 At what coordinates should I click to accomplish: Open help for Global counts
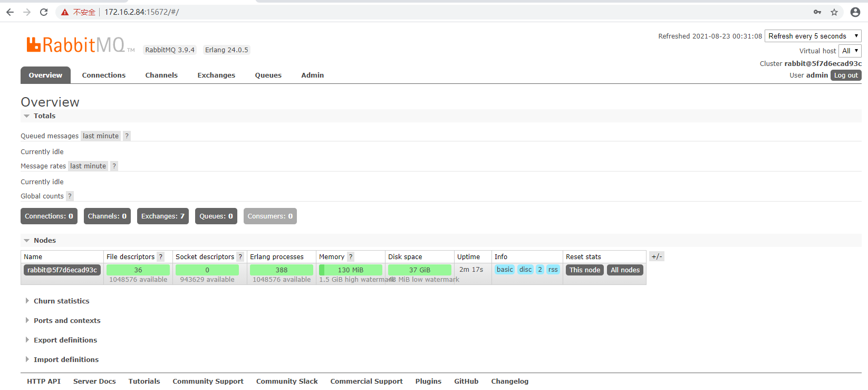pos(70,196)
